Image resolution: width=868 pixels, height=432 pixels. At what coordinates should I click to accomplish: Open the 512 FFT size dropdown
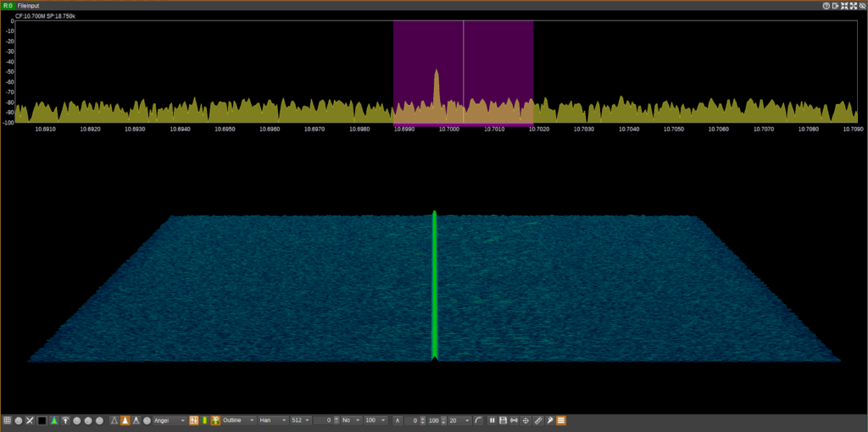[x=300, y=420]
